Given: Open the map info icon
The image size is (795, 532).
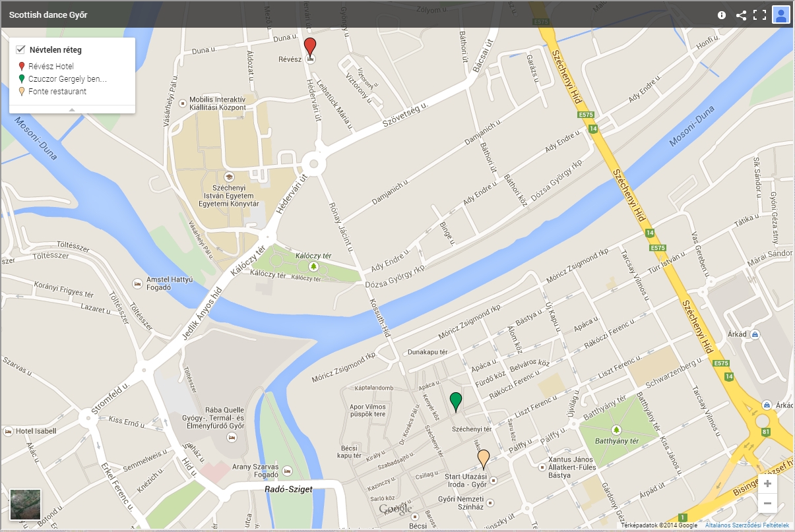Looking at the screenshot, I should pos(722,15).
